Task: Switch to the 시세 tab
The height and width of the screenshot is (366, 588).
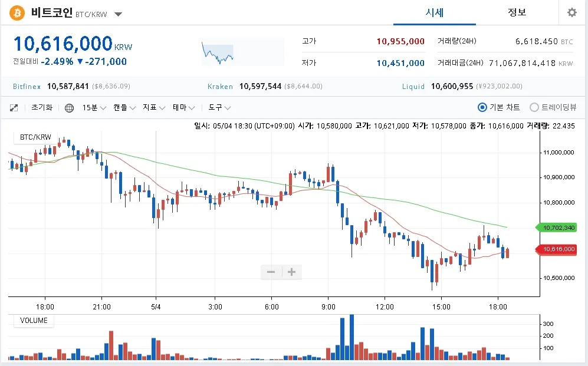Action: (x=434, y=13)
